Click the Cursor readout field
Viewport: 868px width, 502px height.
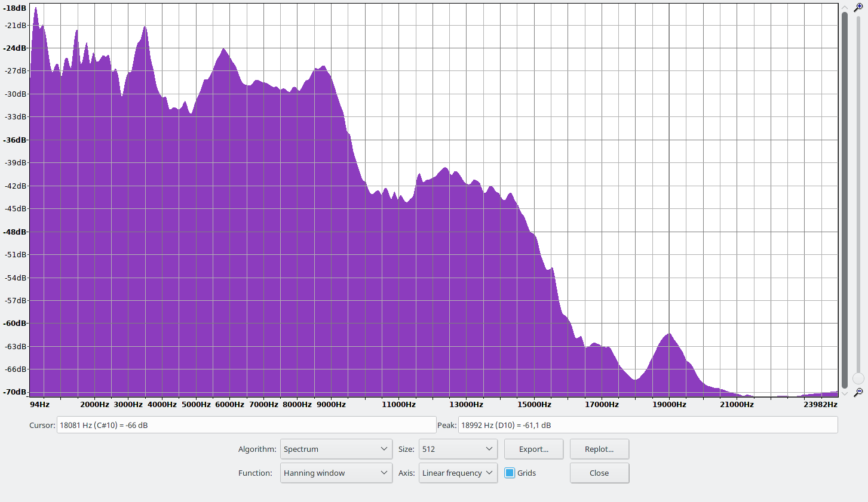coord(246,425)
